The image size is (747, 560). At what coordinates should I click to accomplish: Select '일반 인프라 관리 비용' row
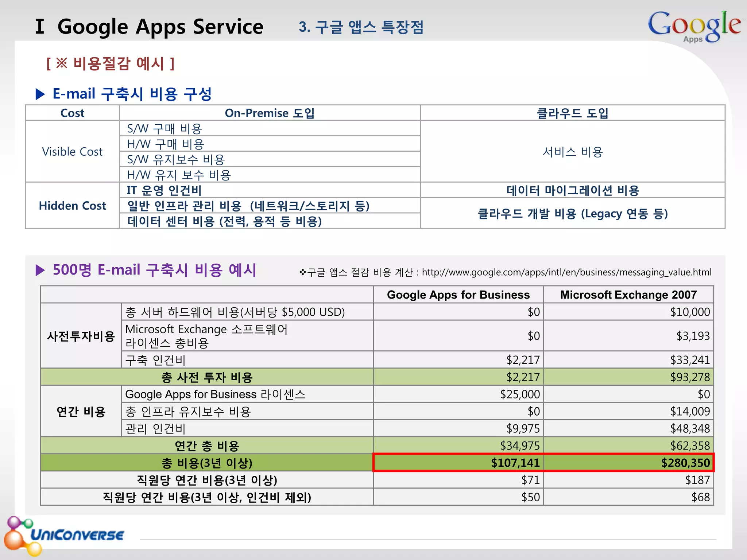(270, 206)
